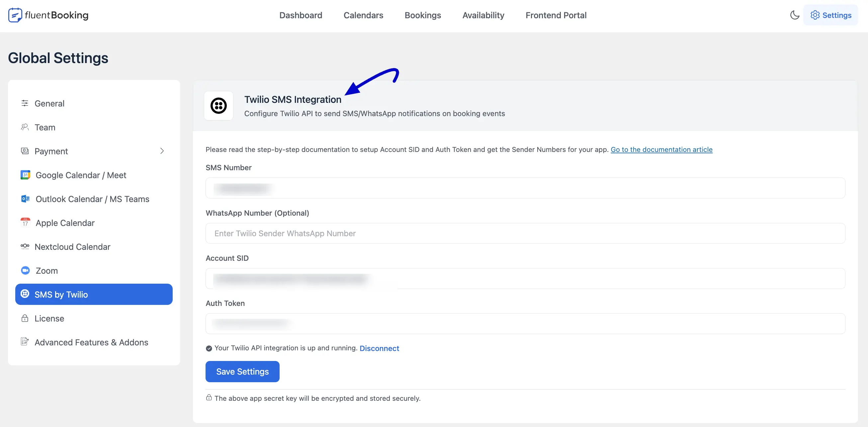Open Outlook Calendar / MS Teams settings
This screenshot has width=868, height=427.
pos(94,199)
